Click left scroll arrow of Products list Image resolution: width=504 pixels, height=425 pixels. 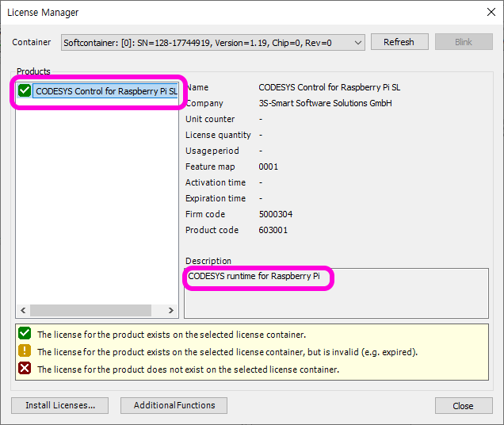coord(22,311)
